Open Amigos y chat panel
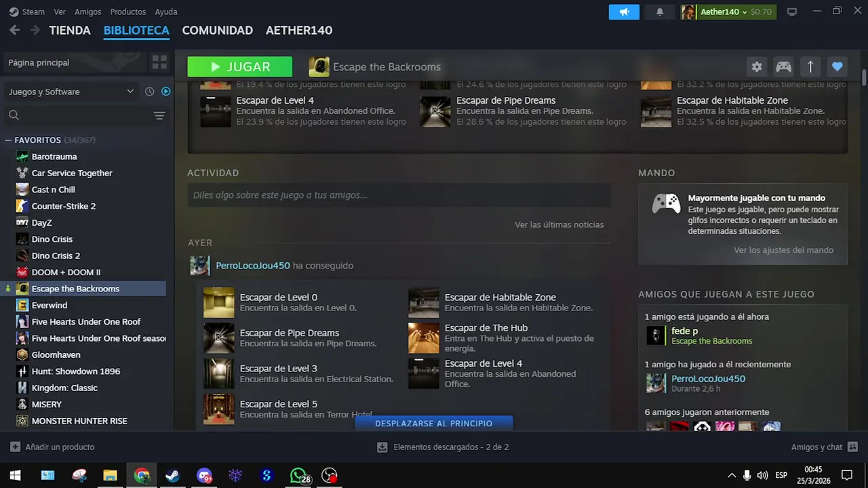Viewport: 868px width, 488px height. point(824,447)
